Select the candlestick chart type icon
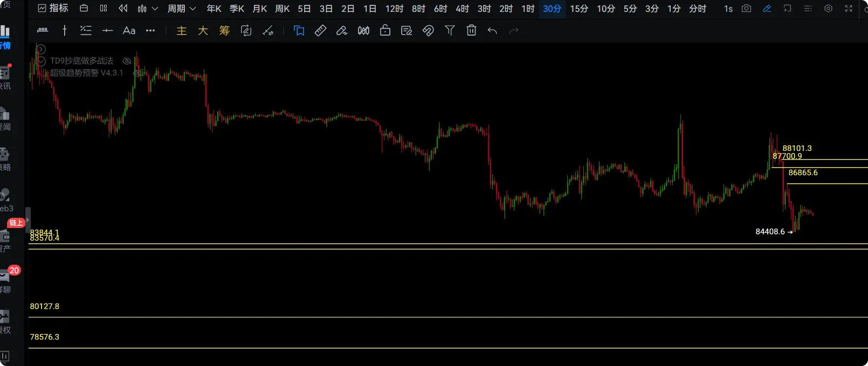The image size is (868, 366). click(142, 9)
